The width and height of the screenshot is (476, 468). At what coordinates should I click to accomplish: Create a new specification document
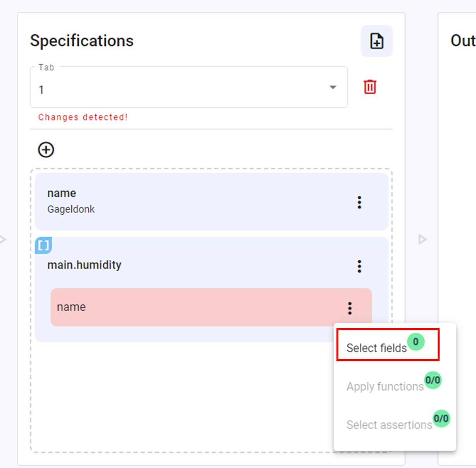(x=376, y=41)
